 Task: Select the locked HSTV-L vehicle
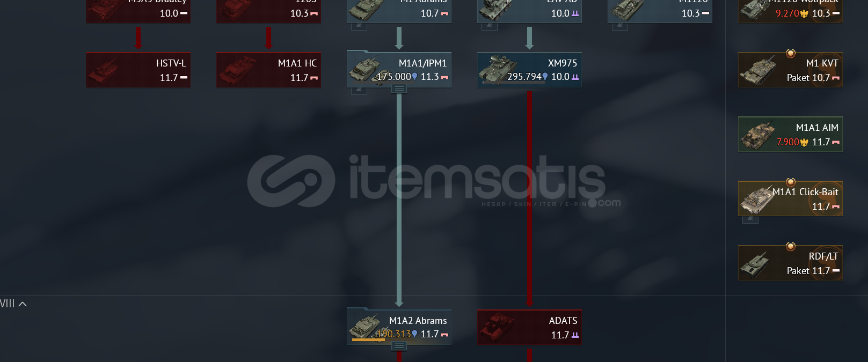(138, 70)
